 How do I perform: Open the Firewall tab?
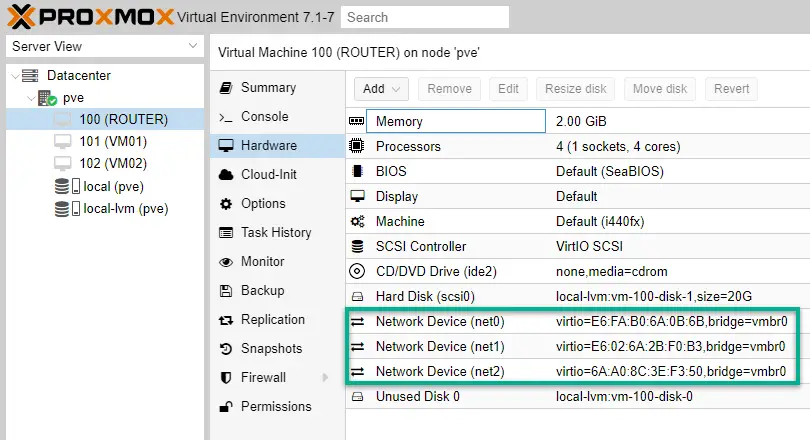tap(277, 377)
